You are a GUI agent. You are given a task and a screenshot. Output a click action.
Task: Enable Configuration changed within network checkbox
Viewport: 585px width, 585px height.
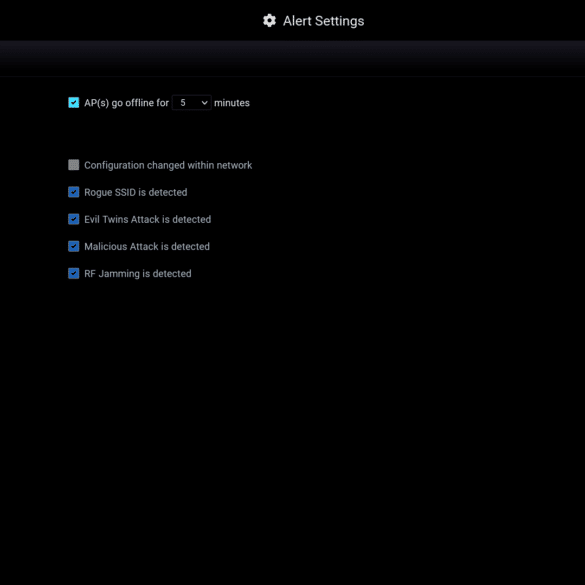[x=73, y=165]
